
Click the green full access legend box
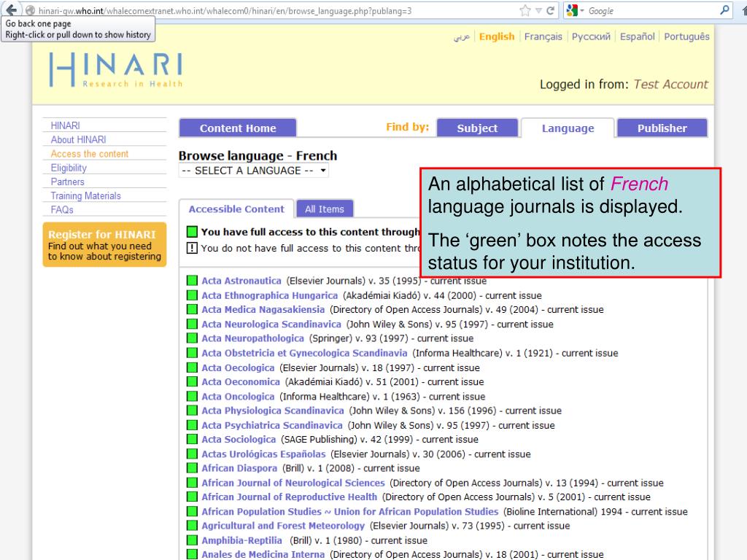pos(192,232)
